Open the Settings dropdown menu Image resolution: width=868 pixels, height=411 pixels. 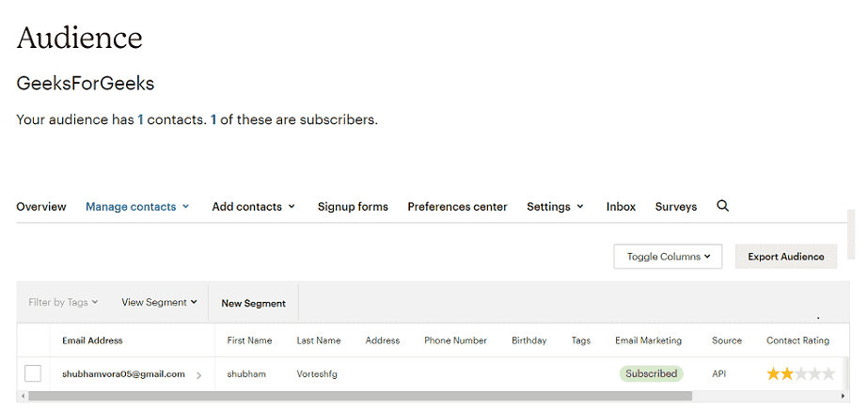click(555, 207)
